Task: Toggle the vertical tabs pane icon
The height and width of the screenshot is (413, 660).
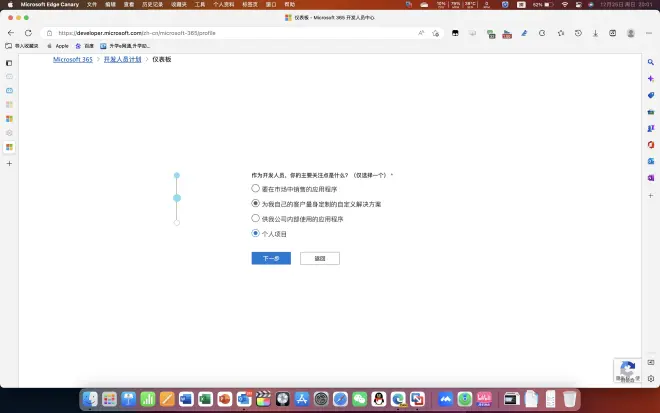Action: (x=9, y=63)
